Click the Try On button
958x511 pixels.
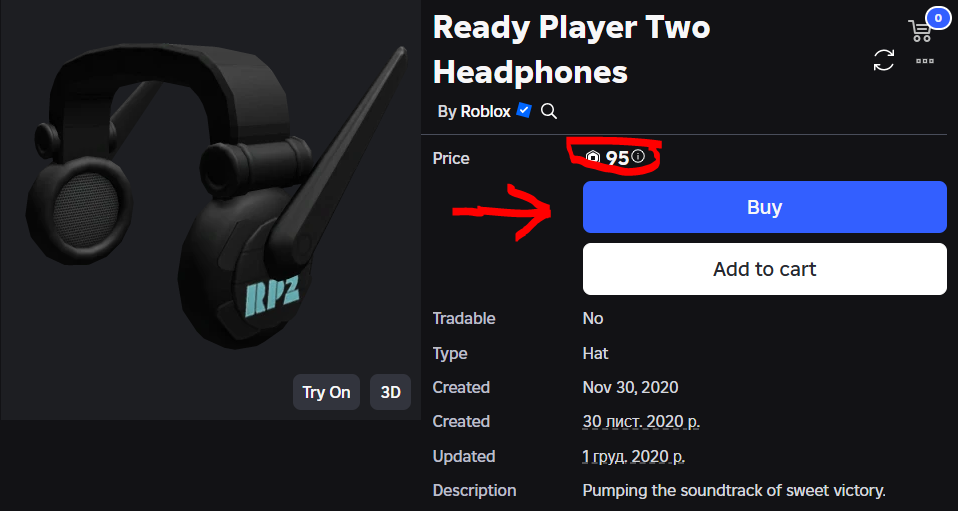pyautogui.click(x=327, y=392)
